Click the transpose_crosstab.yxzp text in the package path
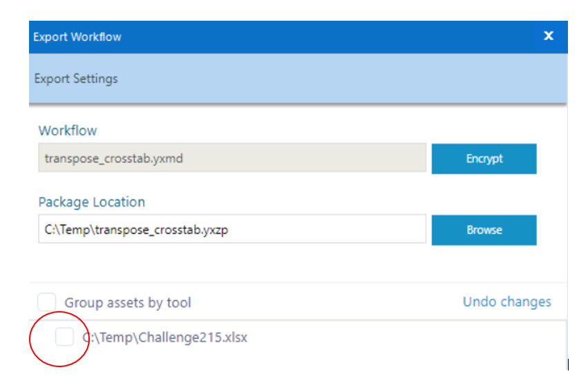This screenshot has height=392, width=588. click(x=164, y=230)
